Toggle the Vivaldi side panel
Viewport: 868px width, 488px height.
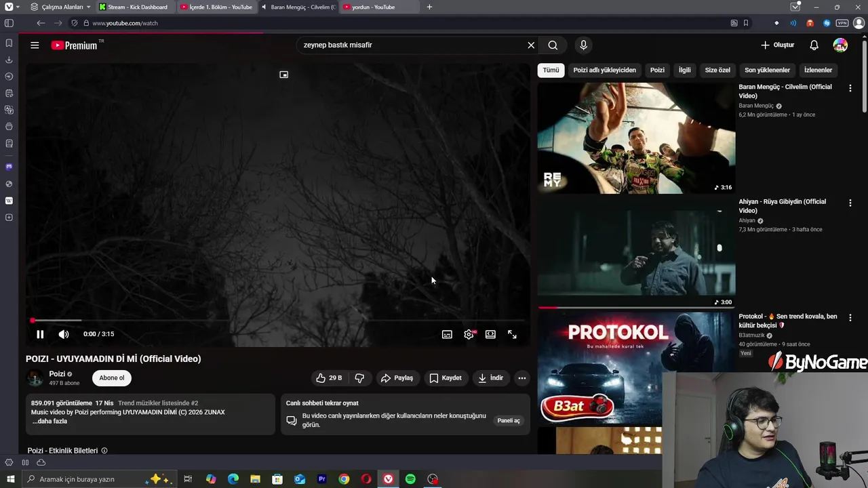[9, 23]
